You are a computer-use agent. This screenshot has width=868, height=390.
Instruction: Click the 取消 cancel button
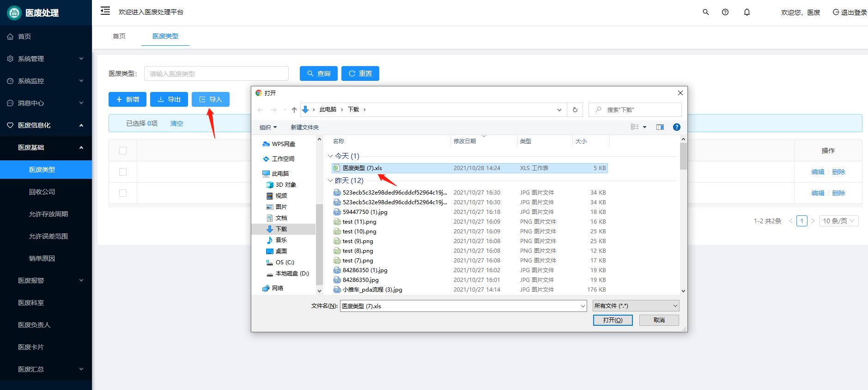(x=659, y=320)
